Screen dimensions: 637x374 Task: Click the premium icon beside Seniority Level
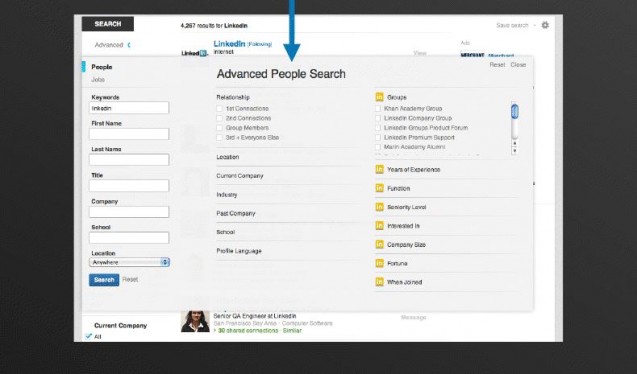tap(379, 207)
